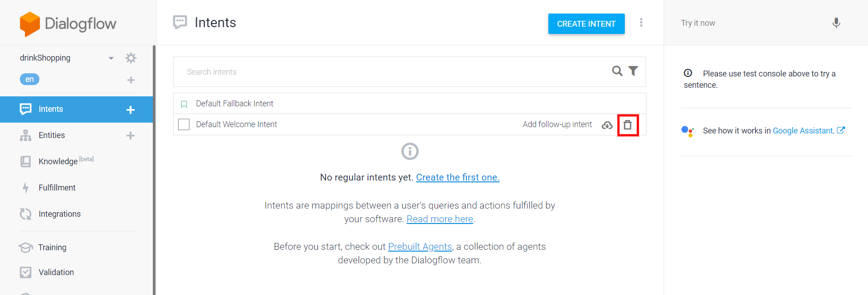This screenshot has width=868, height=295.
Task: Click the Intents sidebar chat icon
Action: (x=26, y=109)
